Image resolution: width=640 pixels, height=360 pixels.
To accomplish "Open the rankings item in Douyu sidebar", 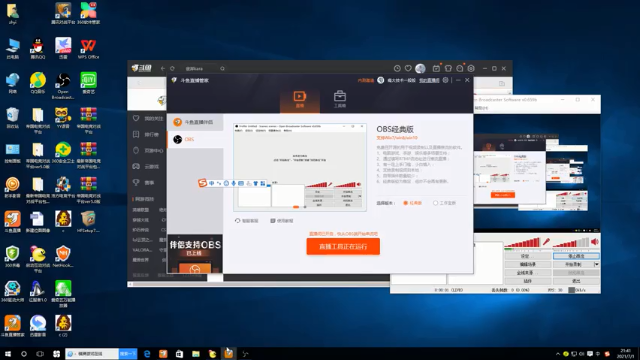I will 147,134.
